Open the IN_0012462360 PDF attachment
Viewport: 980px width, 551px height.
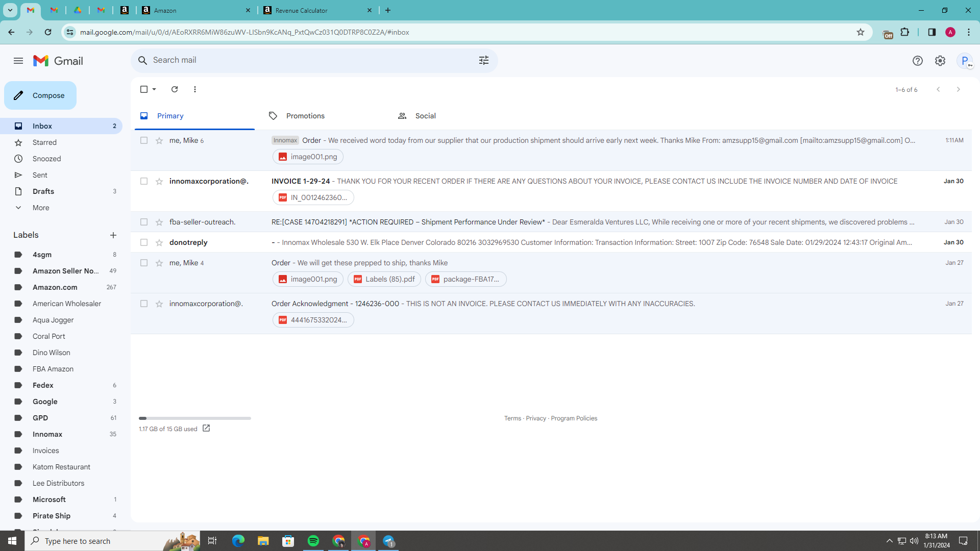tap(313, 197)
